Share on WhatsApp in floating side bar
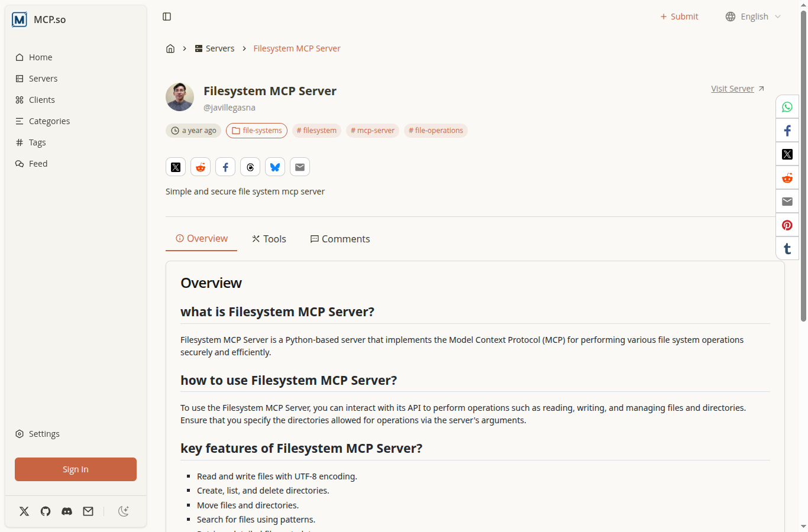808x532 pixels. point(787,107)
